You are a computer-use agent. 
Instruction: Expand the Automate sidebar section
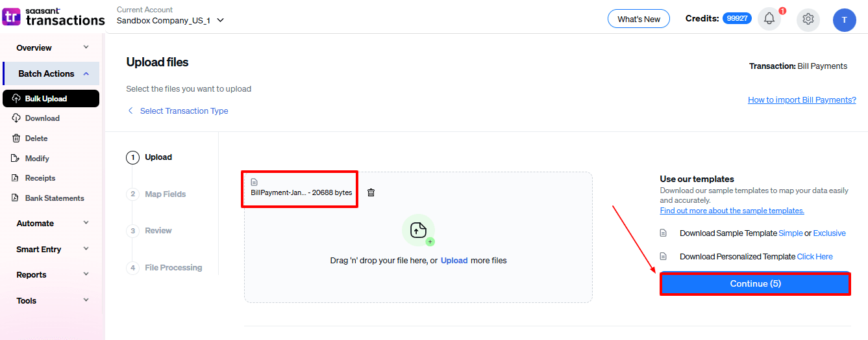point(52,224)
